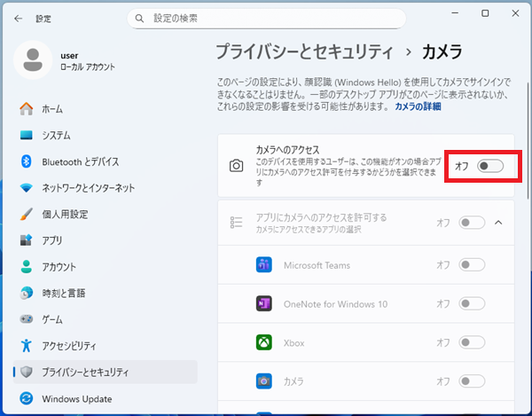Close the settings window
532x416 pixels.
point(515,13)
